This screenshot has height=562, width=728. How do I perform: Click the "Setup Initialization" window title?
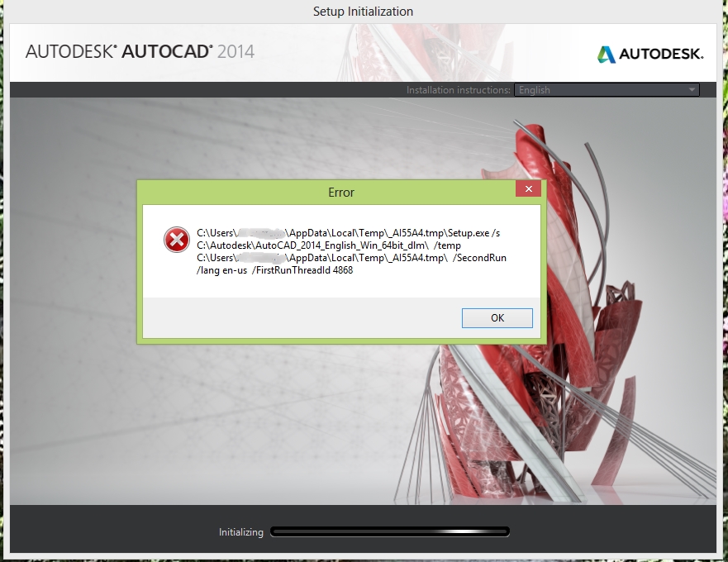click(363, 12)
